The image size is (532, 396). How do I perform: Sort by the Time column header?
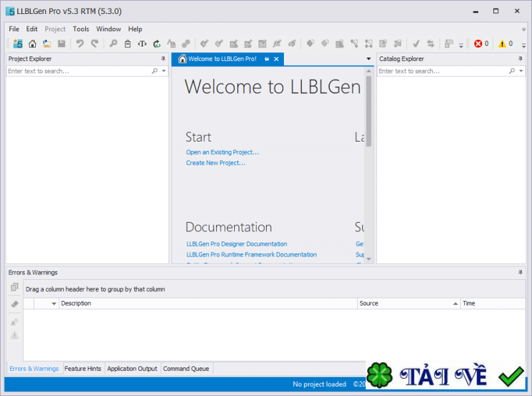493,304
